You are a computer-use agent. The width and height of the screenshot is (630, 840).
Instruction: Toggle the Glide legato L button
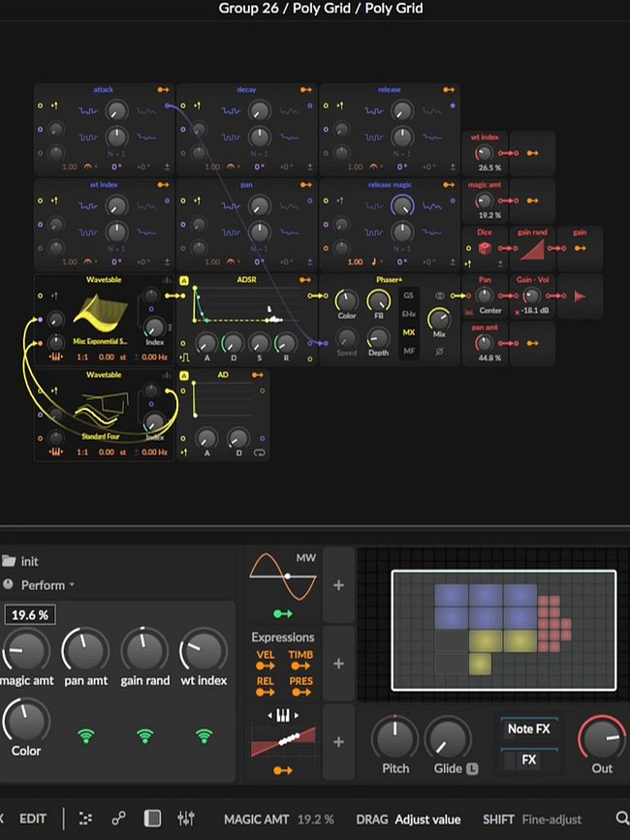[473, 768]
